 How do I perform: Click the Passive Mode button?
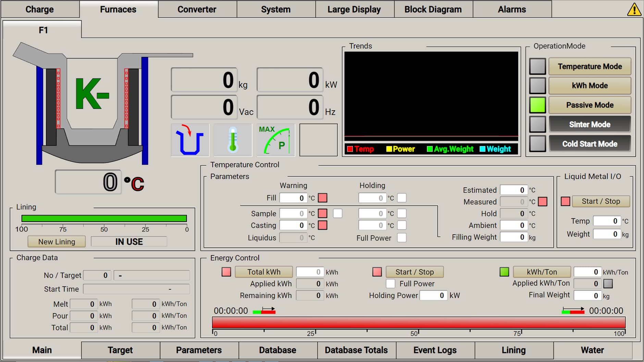pyautogui.click(x=590, y=105)
